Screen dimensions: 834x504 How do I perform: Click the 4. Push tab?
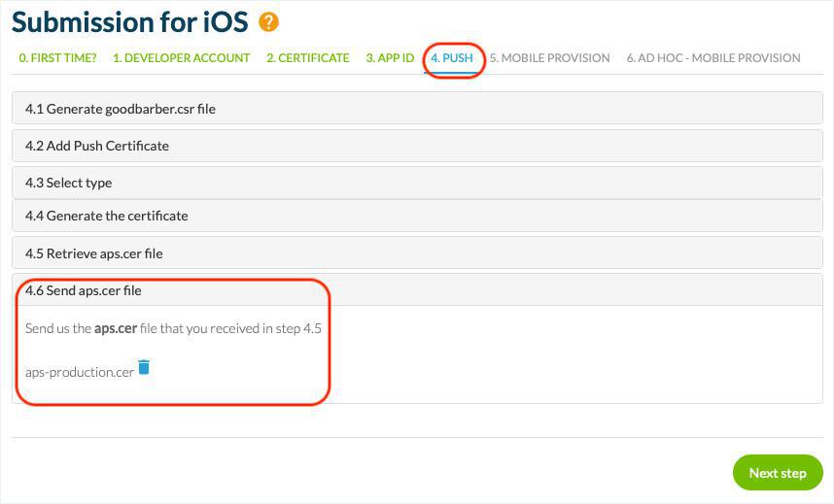tap(452, 58)
